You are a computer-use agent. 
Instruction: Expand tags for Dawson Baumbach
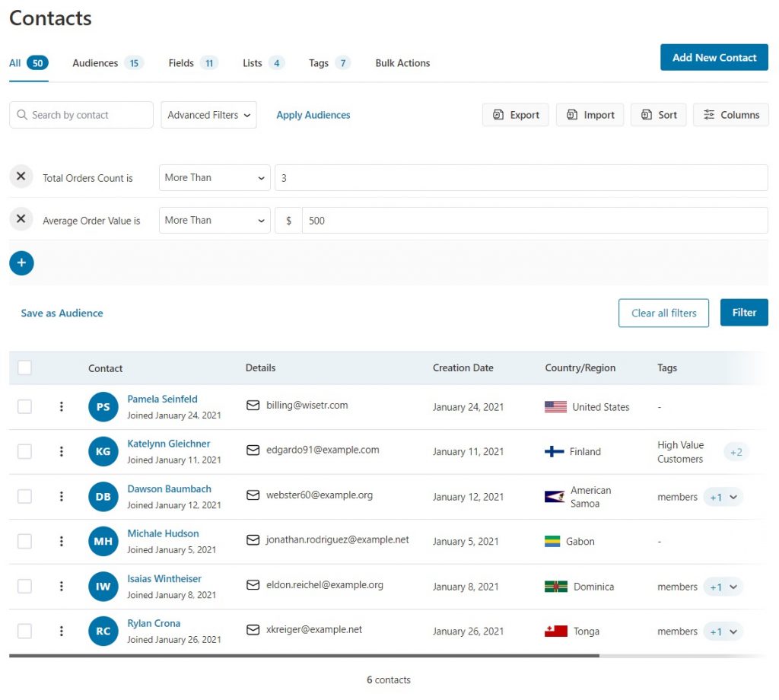point(723,498)
